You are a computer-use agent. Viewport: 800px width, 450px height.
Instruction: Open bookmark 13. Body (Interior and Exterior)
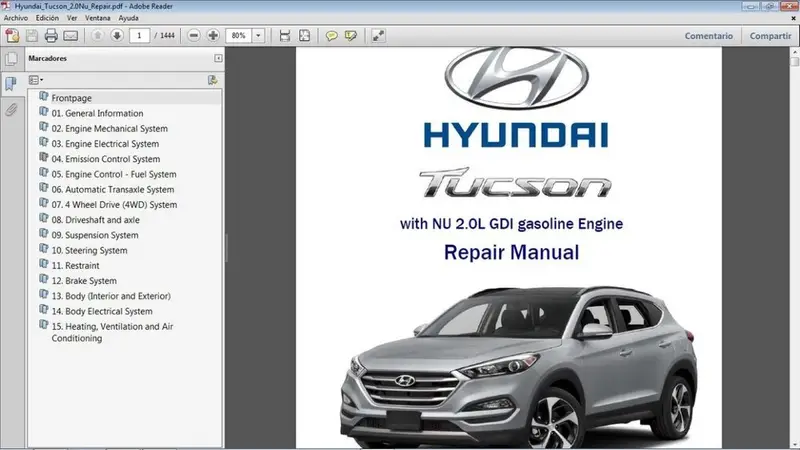coord(111,296)
